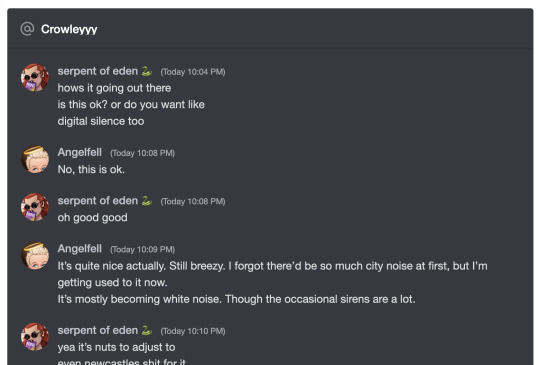Click Angelfell avatar on the 10:08 PM message
540x365 pixels.
(x=35, y=159)
